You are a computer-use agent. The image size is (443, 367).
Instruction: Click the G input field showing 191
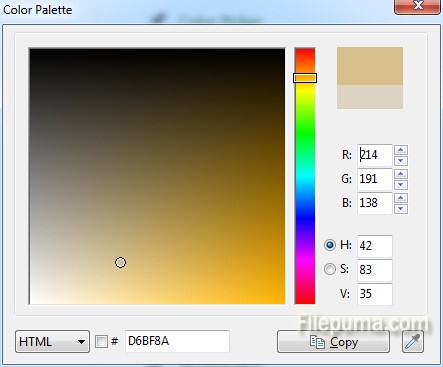coord(375,179)
